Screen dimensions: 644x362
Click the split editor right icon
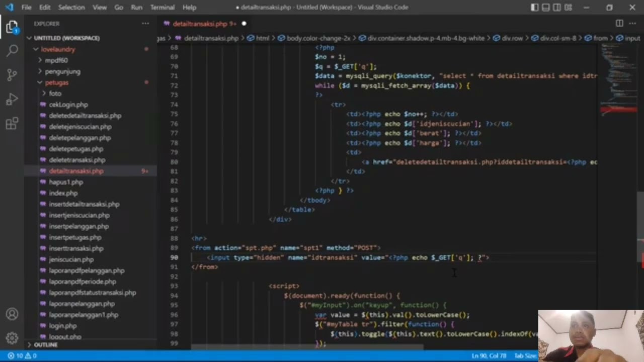[619, 23]
